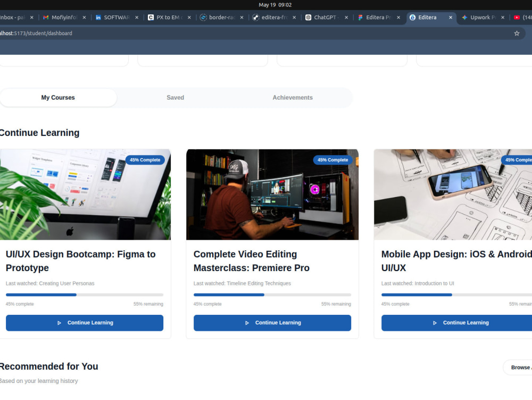Image resolution: width=532 pixels, height=400 pixels.
Task: Click the LinkedIn favicon in tab bar
Action: click(x=98, y=18)
